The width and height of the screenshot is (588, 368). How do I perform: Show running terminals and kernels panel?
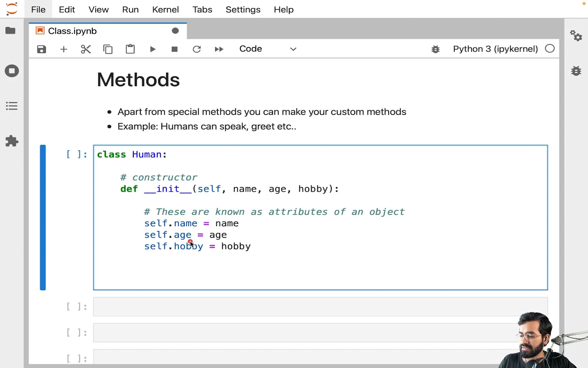coord(12,71)
